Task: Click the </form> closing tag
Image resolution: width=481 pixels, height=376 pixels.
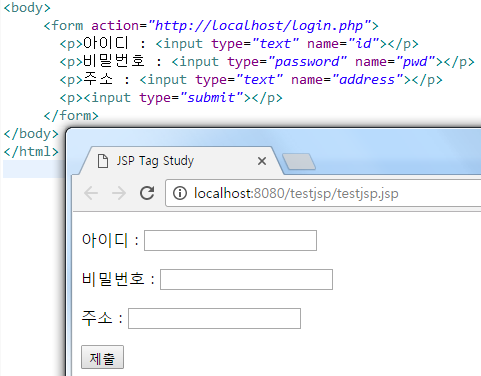Action: pos(71,116)
